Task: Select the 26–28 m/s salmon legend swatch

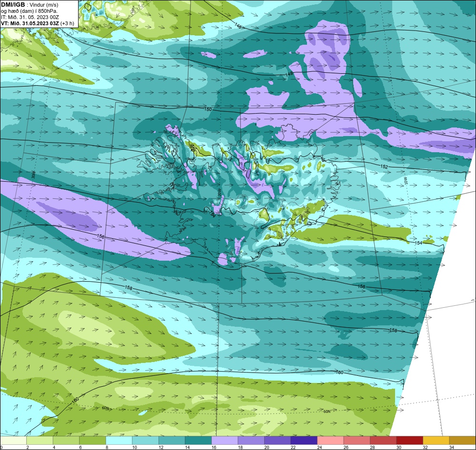Action: pos(357,440)
